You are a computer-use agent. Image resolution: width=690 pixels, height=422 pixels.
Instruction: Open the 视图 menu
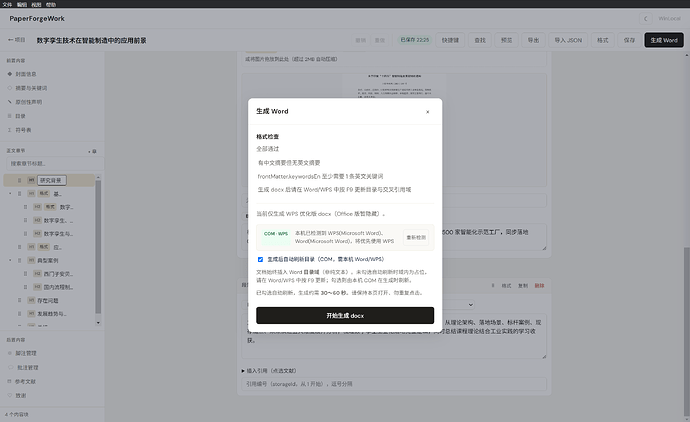click(x=36, y=4)
